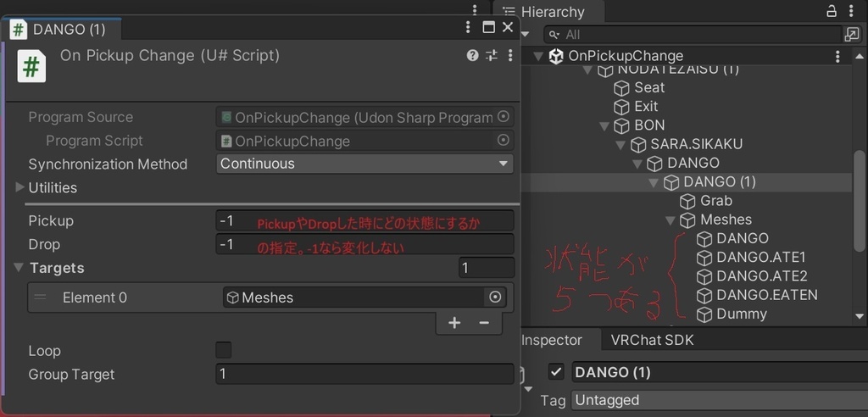This screenshot has height=417, width=868.
Task: Open the component help reference icon
Action: click(x=472, y=55)
